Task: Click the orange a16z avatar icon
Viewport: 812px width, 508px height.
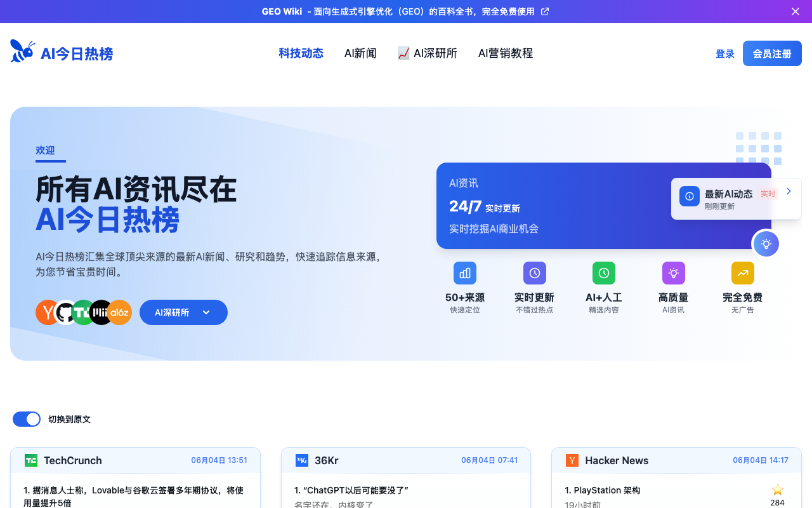Action: (x=119, y=312)
